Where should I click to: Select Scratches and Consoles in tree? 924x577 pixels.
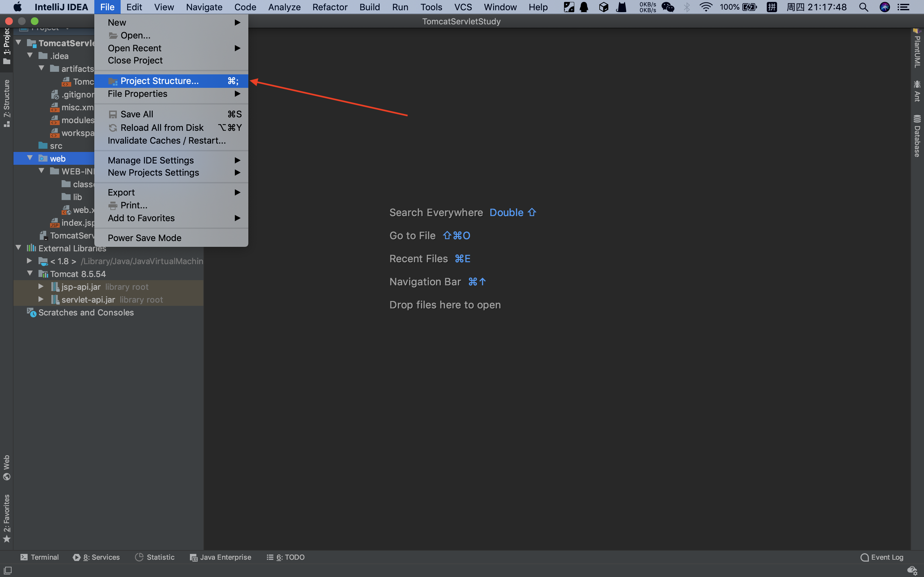tap(86, 313)
